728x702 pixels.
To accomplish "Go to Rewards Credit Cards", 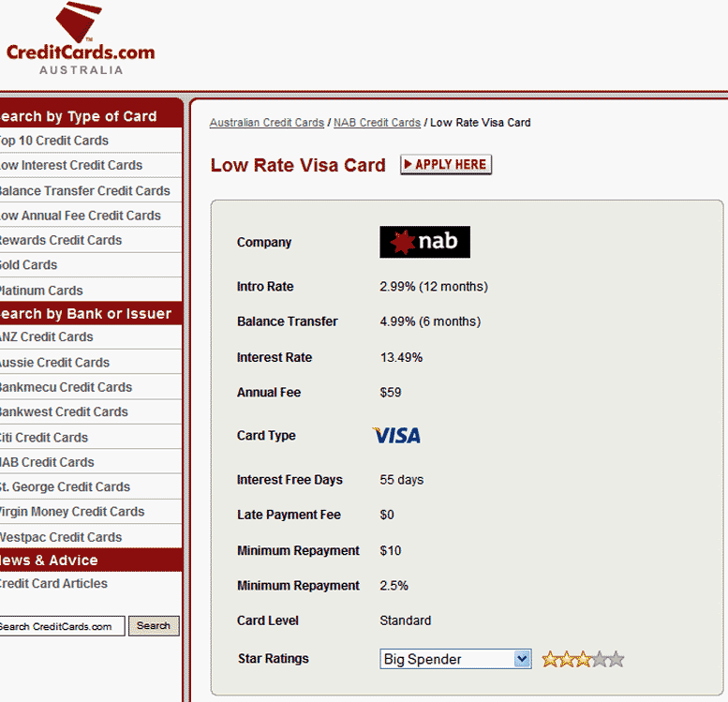I will click(x=61, y=240).
